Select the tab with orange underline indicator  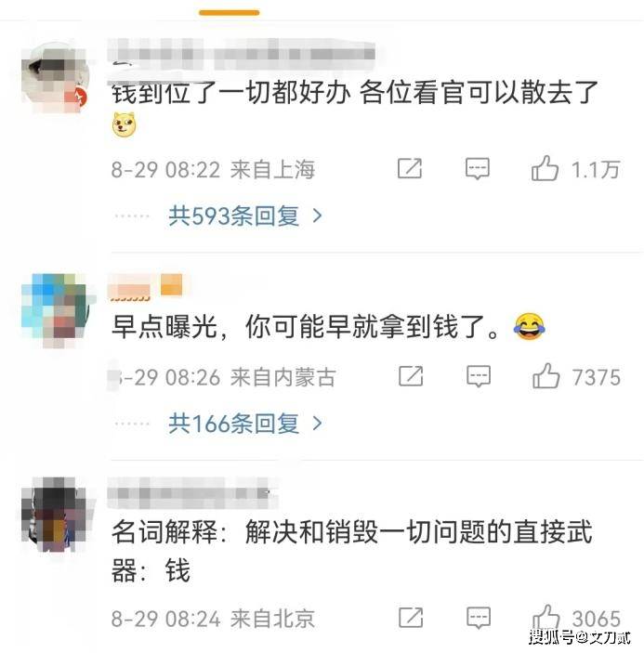(230, 13)
